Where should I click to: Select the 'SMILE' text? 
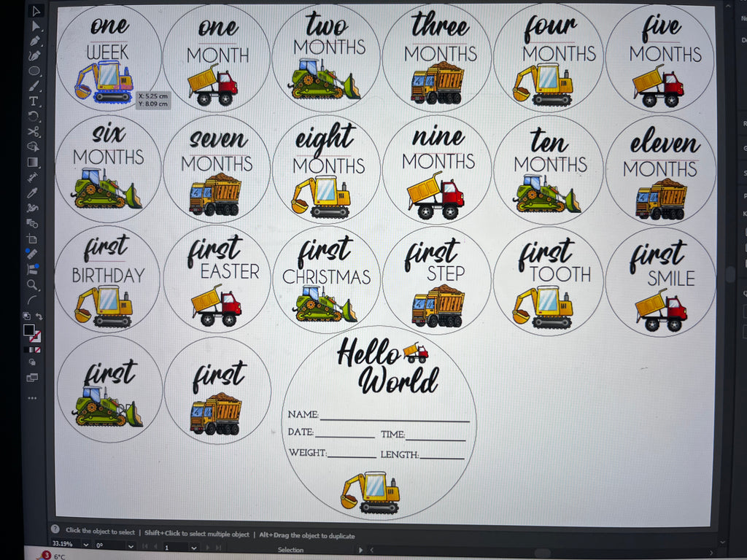671,279
